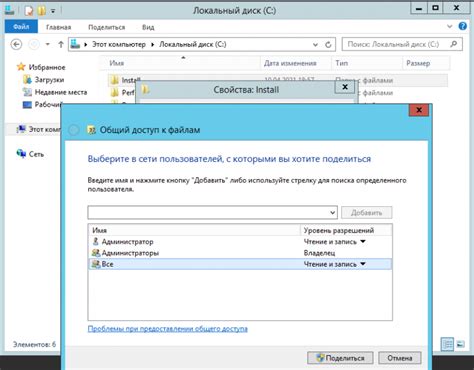This screenshot has height=370, width=474.
Task: Click the quick access New folder icon
Action: (42, 11)
